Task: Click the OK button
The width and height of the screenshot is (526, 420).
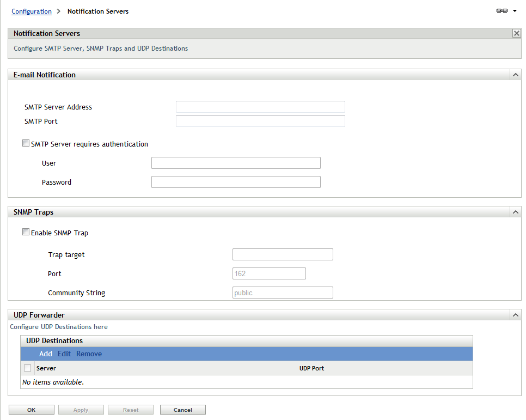Action: (31, 409)
